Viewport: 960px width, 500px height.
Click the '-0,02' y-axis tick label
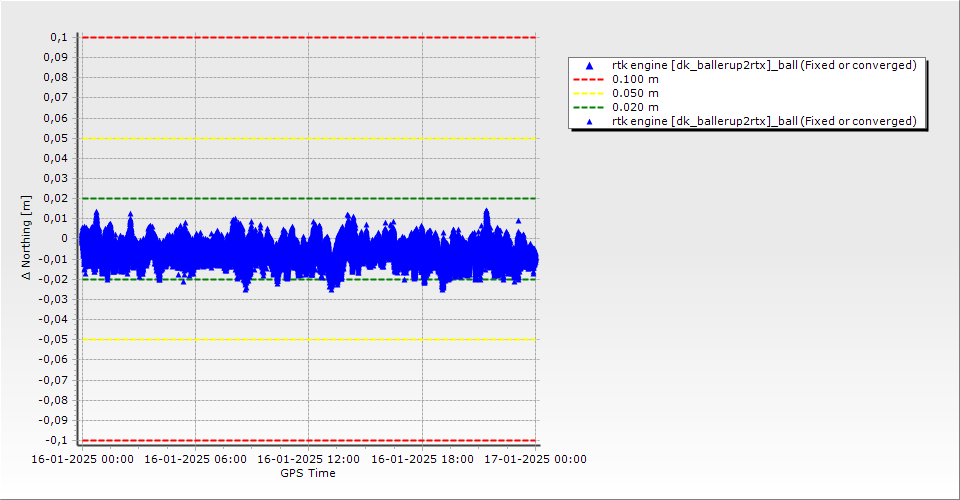(54, 279)
